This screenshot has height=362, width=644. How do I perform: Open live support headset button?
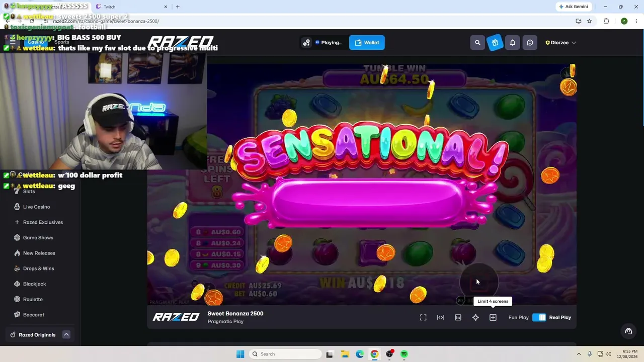coord(628,331)
